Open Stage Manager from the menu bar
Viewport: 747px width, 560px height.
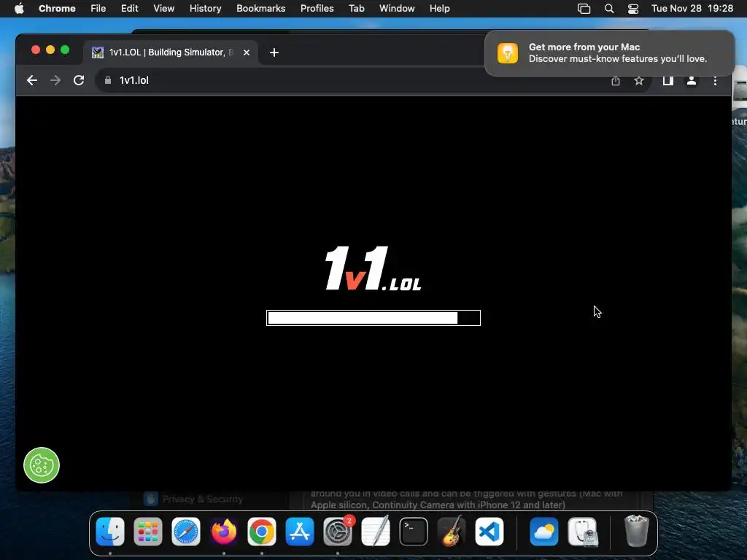point(584,9)
